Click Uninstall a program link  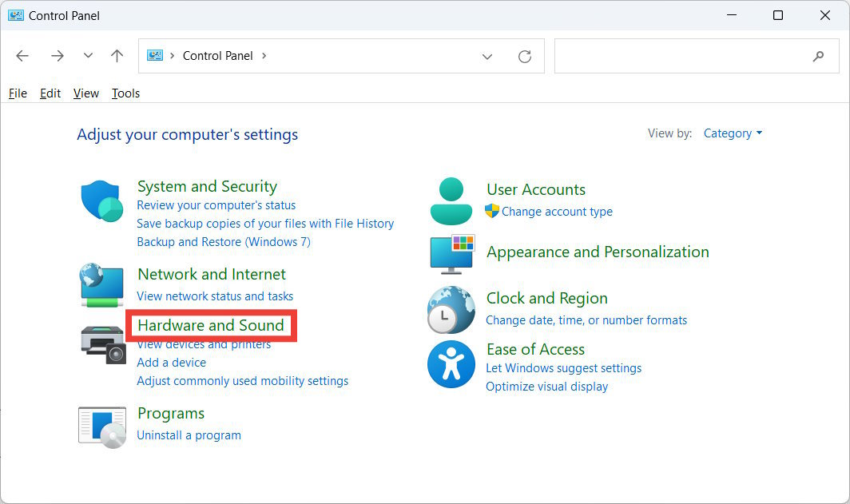point(189,435)
